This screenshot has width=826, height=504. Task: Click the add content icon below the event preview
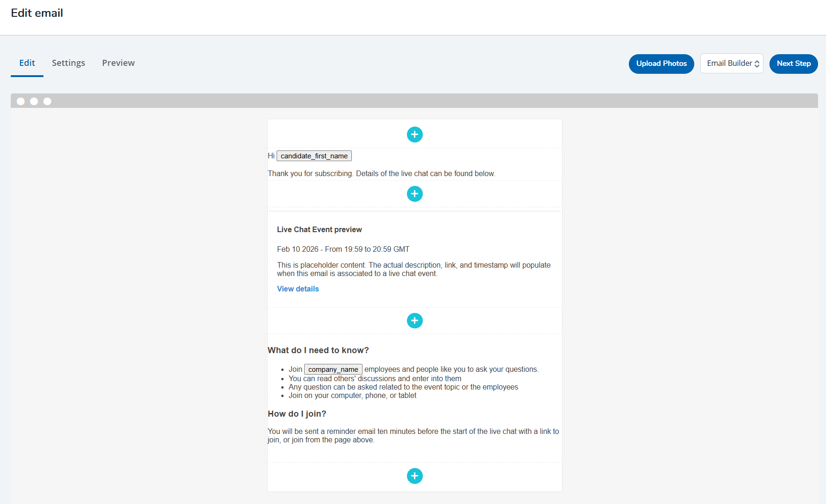click(x=414, y=320)
